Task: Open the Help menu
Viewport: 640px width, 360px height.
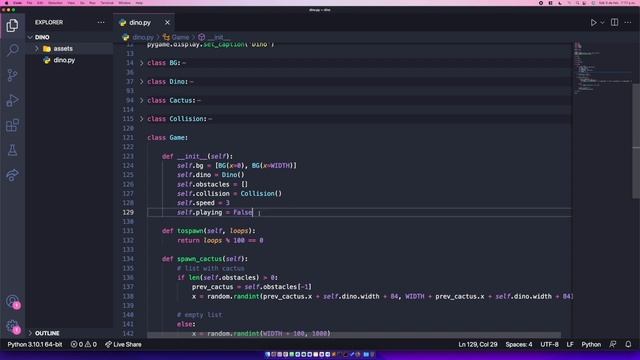Action: pos(139,3)
